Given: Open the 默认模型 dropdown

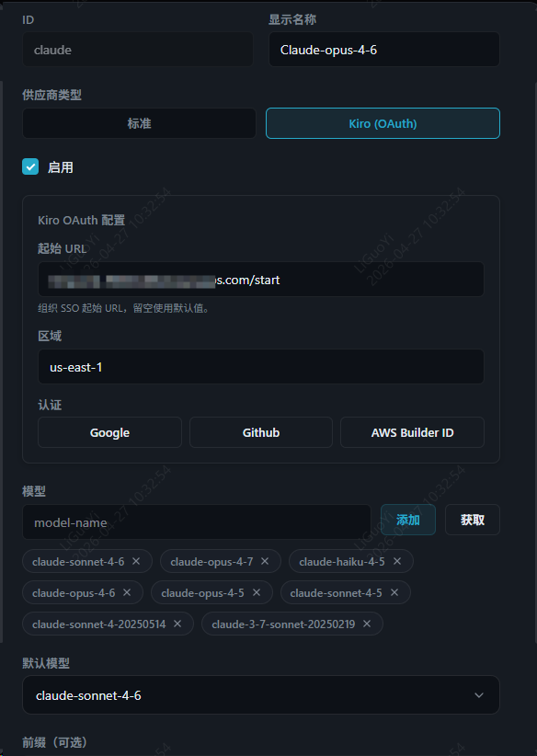Looking at the screenshot, I should pos(261,694).
